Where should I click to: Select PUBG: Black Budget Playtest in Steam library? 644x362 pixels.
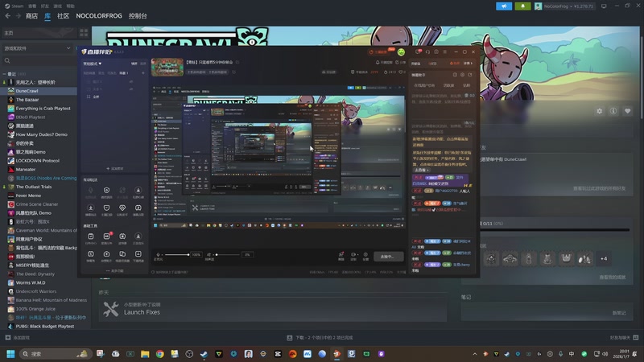pos(45,327)
